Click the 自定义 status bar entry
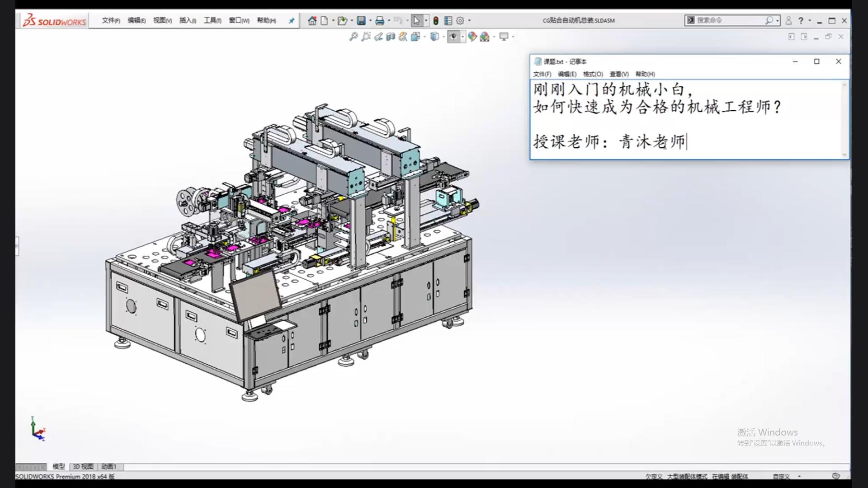The width and height of the screenshot is (868, 488). 781,476
